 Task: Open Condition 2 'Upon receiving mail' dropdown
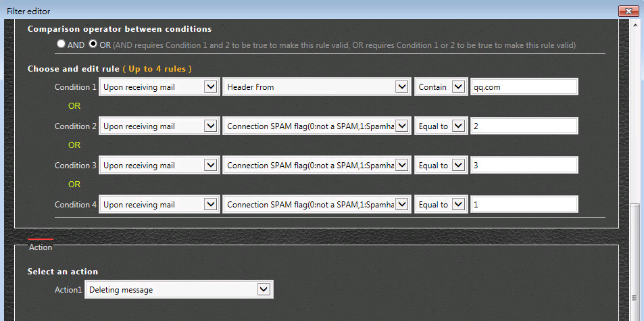(158, 126)
